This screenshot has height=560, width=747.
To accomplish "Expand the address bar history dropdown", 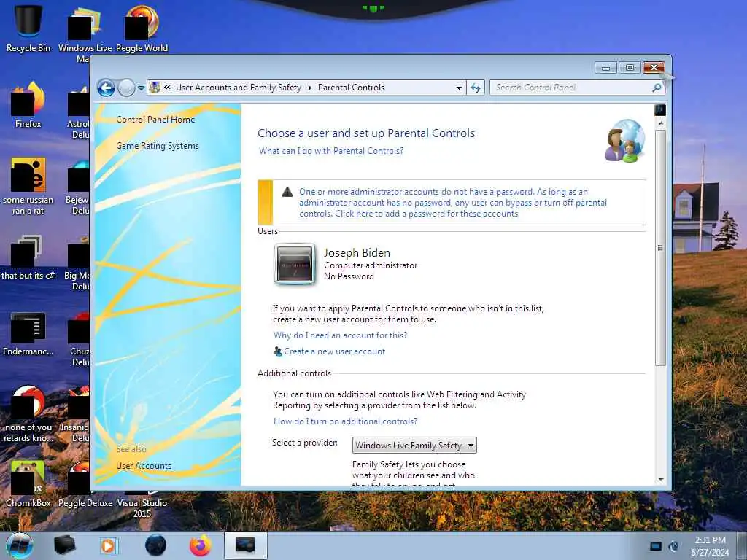I will pyautogui.click(x=459, y=87).
